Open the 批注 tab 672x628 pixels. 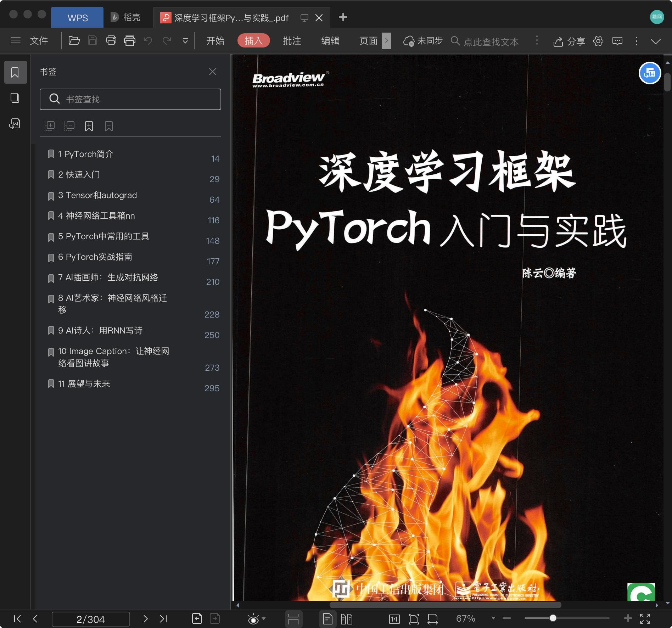click(x=292, y=41)
